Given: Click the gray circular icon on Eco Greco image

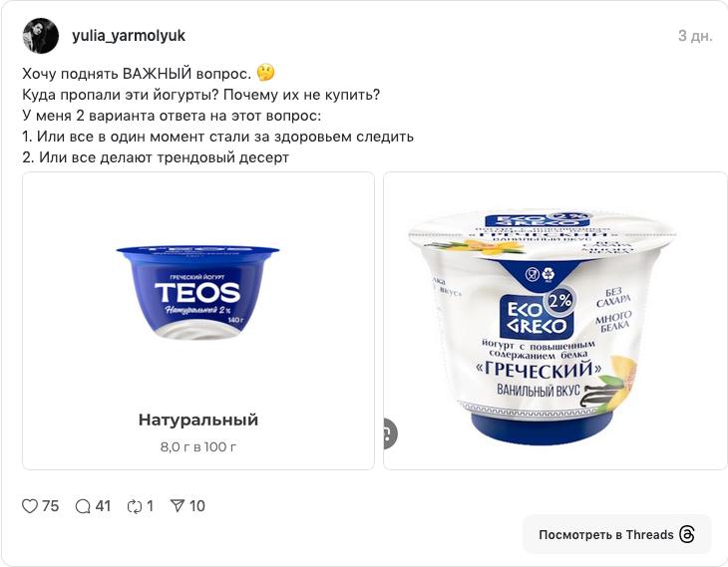Looking at the screenshot, I should pos(390,433).
